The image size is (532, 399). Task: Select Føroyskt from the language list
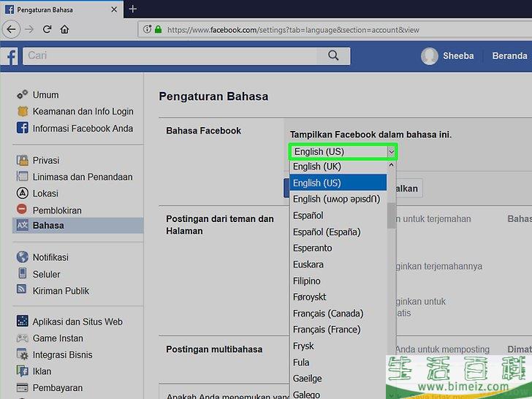coord(338,297)
